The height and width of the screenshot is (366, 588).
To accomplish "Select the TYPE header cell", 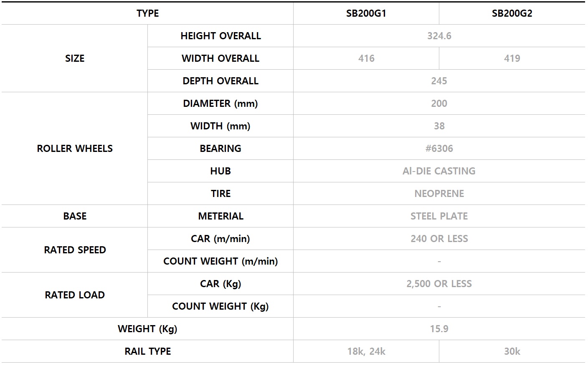I will [x=147, y=13].
